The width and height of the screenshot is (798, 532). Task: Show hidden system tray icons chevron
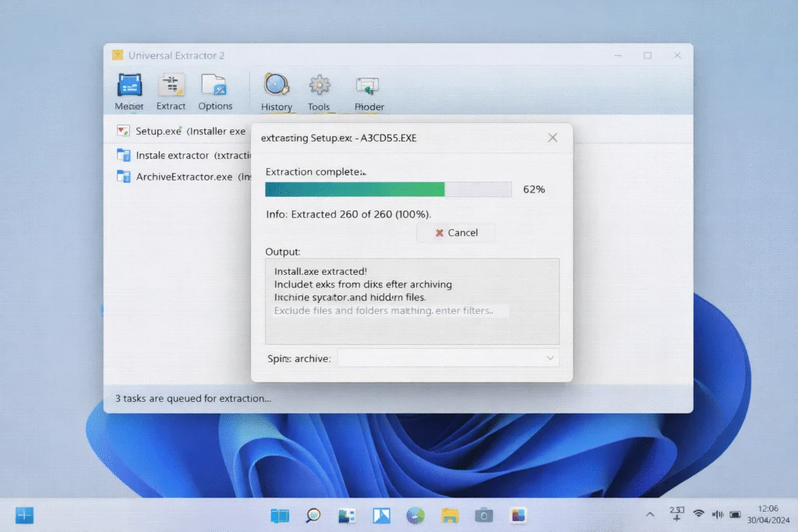(x=650, y=514)
